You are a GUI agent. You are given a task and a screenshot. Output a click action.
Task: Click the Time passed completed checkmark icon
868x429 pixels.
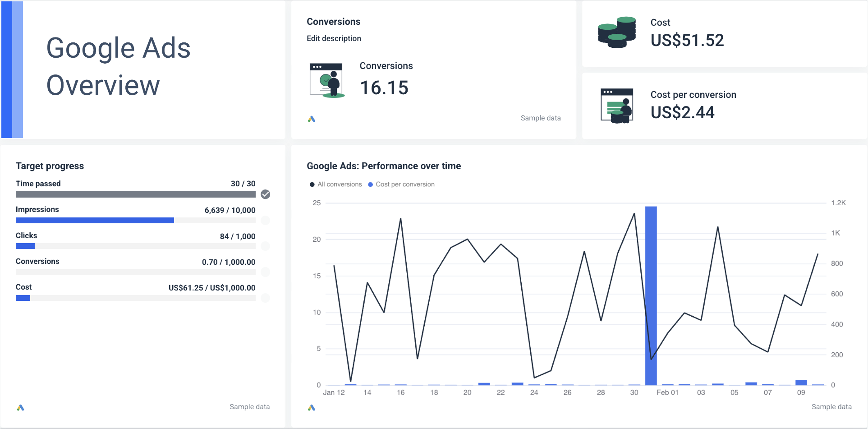pos(266,194)
